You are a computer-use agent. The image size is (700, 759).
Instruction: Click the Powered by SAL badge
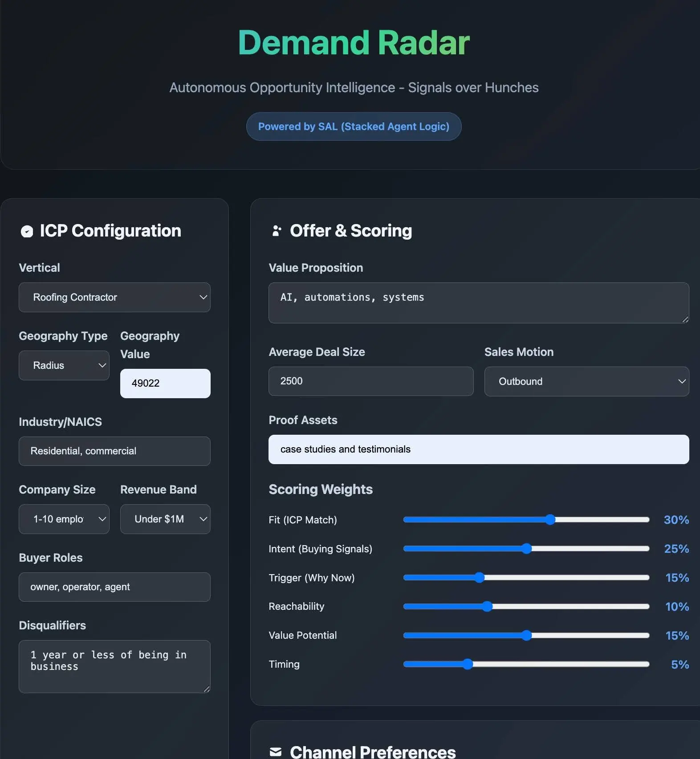[354, 126]
